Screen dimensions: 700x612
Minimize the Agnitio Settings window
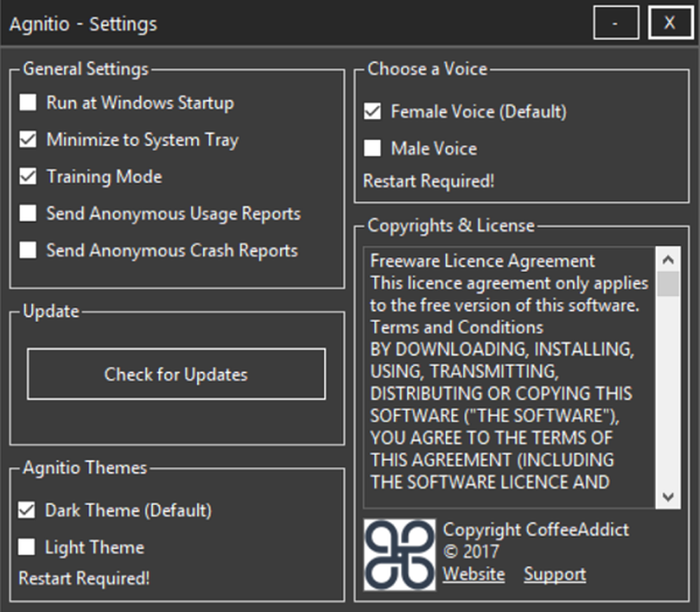point(615,23)
